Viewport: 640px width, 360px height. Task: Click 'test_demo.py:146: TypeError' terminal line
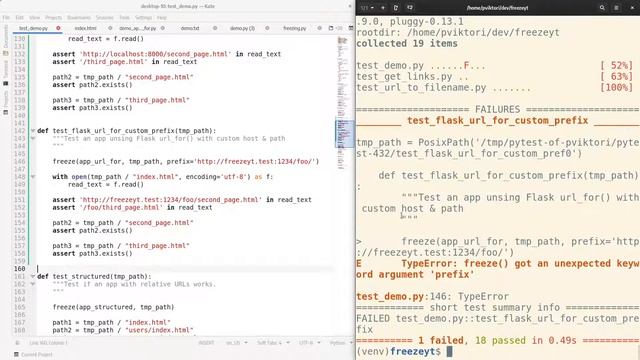433,296
